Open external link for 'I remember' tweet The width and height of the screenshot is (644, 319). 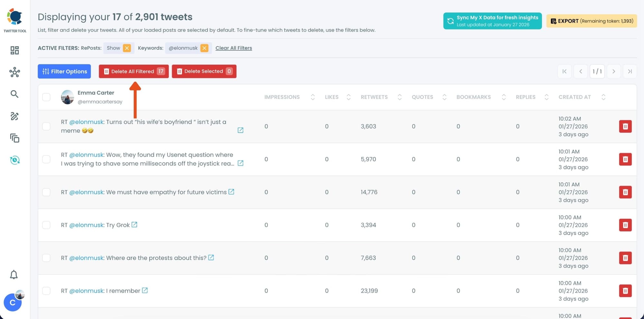(145, 290)
